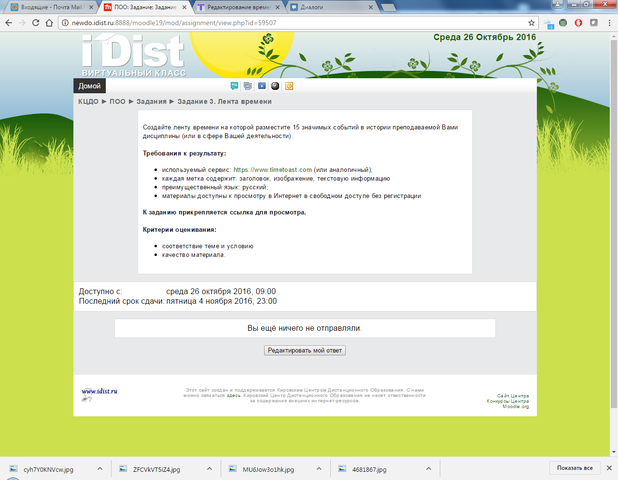The image size is (618, 480).
Task: Click the blue play video icon in site toolbar
Action: [262, 86]
